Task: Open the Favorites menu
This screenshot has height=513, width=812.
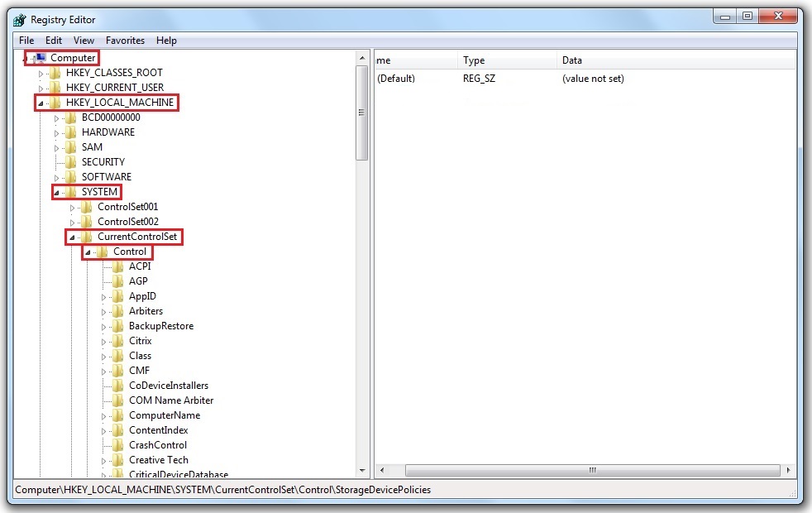Action: [126, 41]
